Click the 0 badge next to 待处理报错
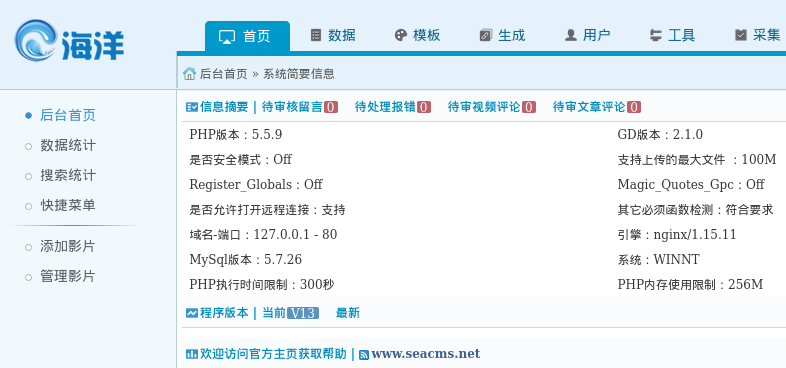The image size is (786, 368). (x=424, y=107)
